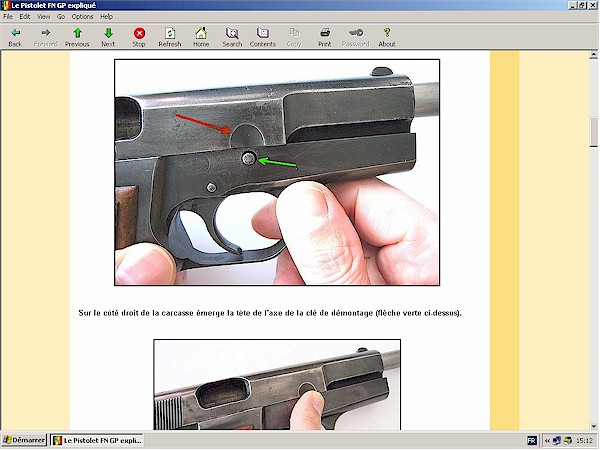Open the File menu
This screenshot has height=450, width=600.
click(x=9, y=17)
